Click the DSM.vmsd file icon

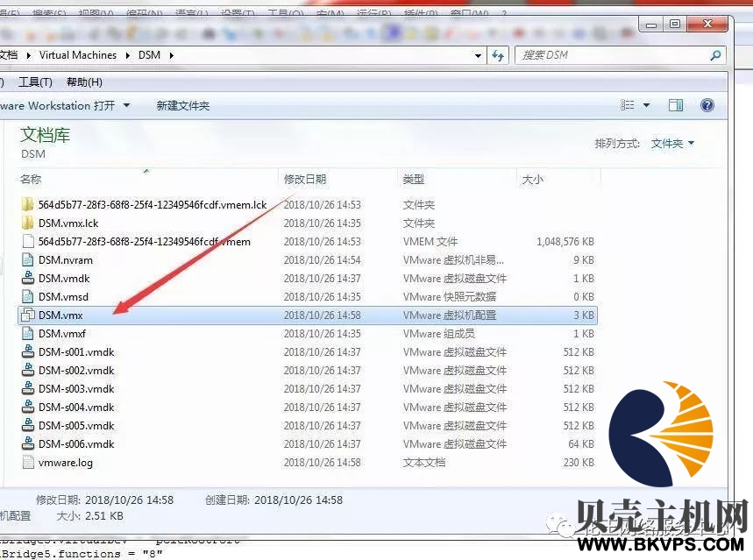coord(28,297)
